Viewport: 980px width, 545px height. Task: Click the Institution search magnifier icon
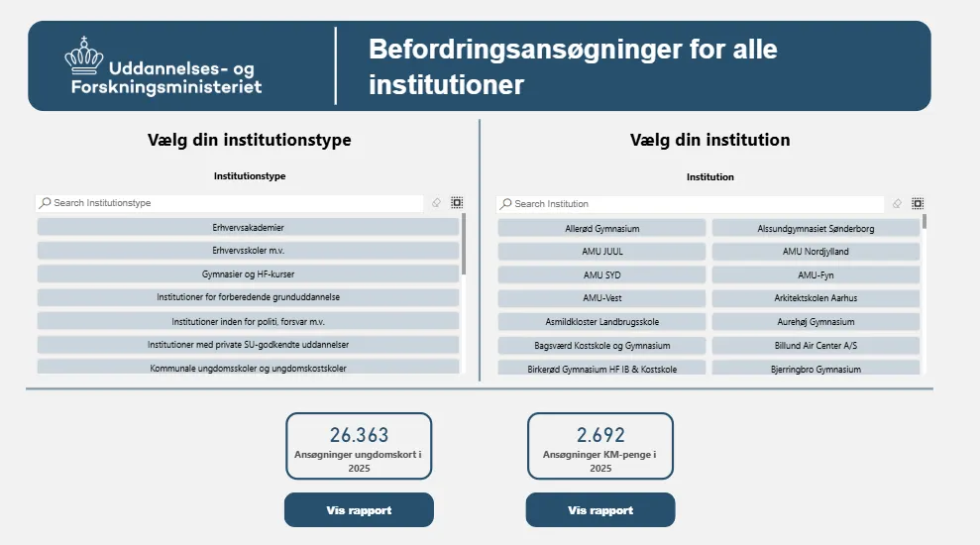point(506,204)
